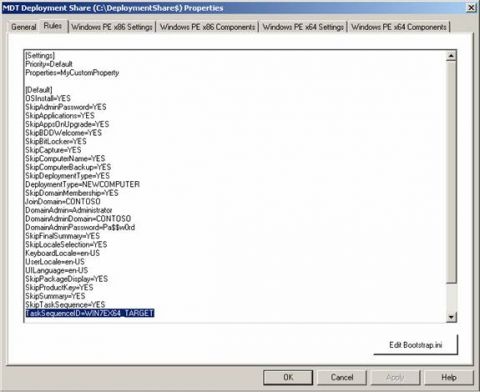Click the DomainAdmin=Administrator line
The width and height of the screenshot is (480, 392).
click(x=69, y=210)
